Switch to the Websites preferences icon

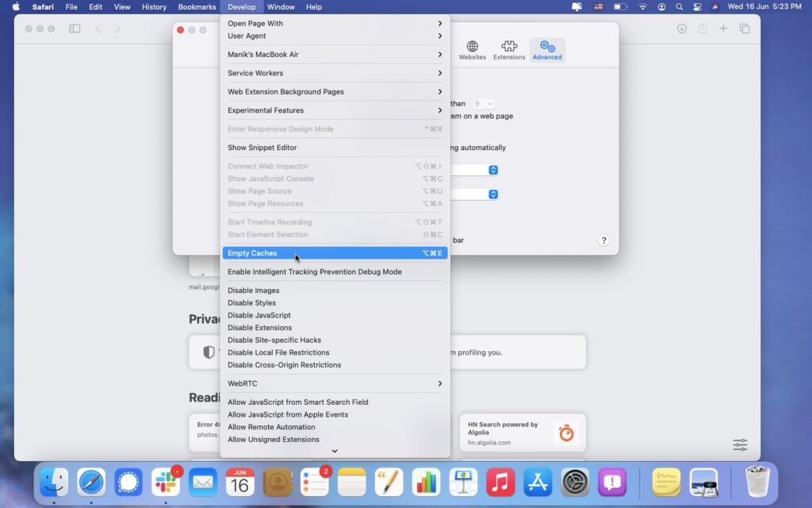pyautogui.click(x=472, y=50)
